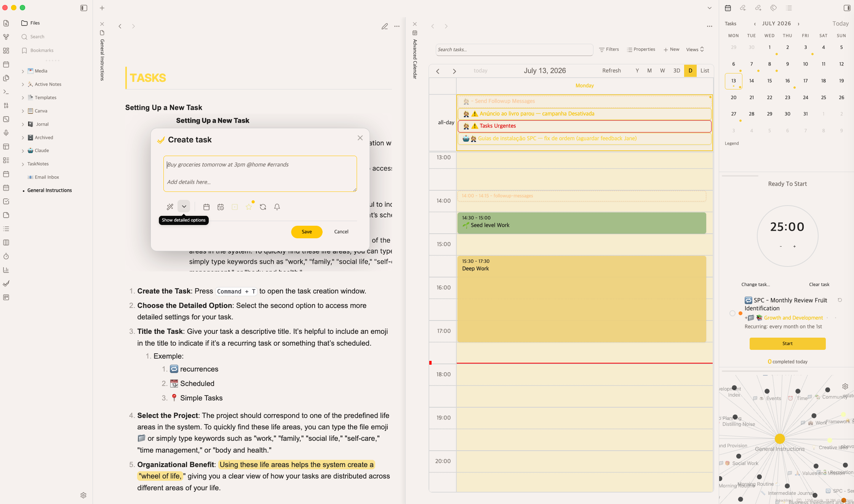Set recurrence with circular arrows icon
854x504 pixels.
point(263,207)
